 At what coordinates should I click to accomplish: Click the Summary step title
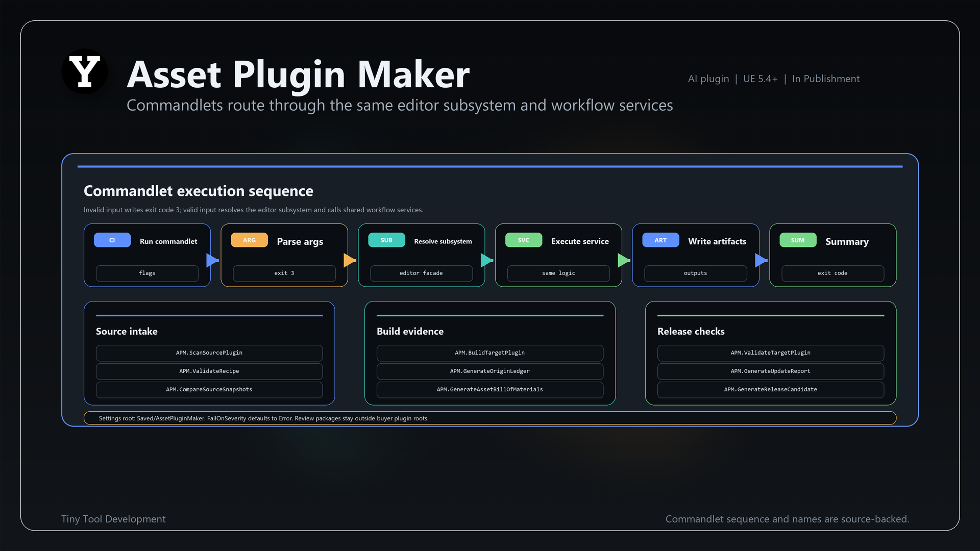pos(847,242)
